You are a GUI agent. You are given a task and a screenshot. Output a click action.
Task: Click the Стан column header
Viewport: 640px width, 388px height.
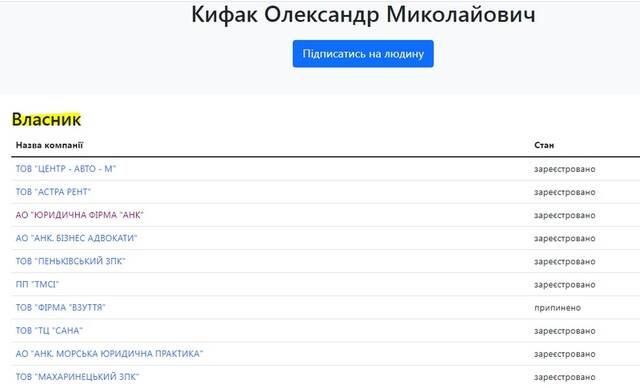point(544,145)
